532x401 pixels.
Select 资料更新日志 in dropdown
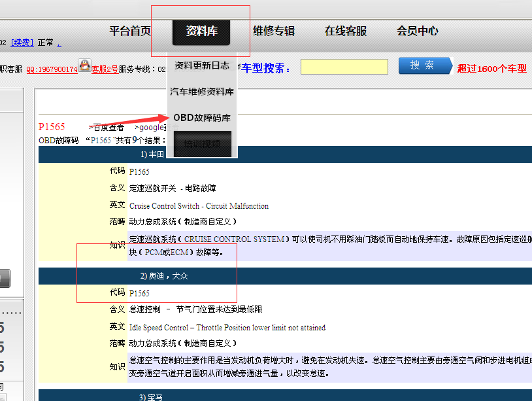coord(202,65)
